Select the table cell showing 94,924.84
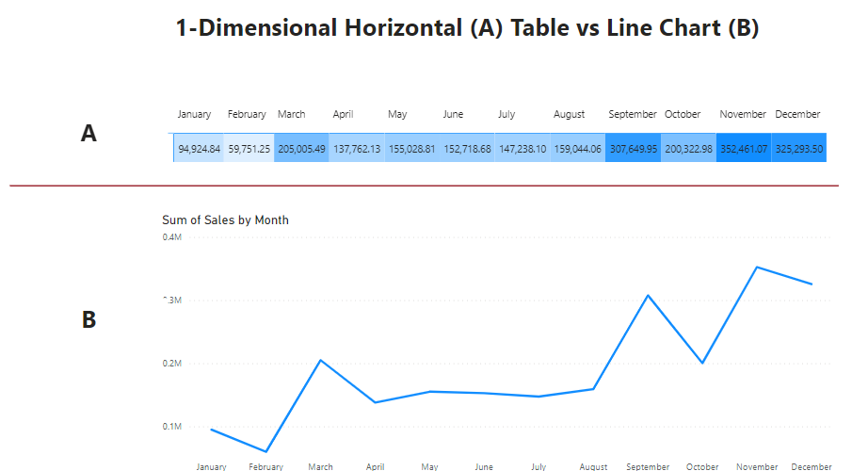 (200, 149)
